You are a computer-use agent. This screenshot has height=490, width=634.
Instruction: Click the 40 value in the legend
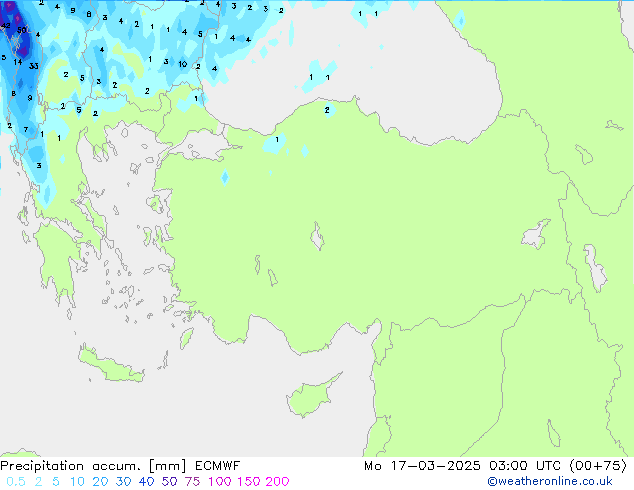146,482
